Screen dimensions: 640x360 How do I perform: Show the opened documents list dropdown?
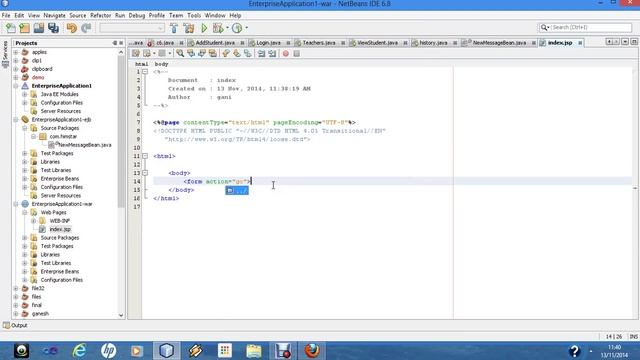pos(625,42)
